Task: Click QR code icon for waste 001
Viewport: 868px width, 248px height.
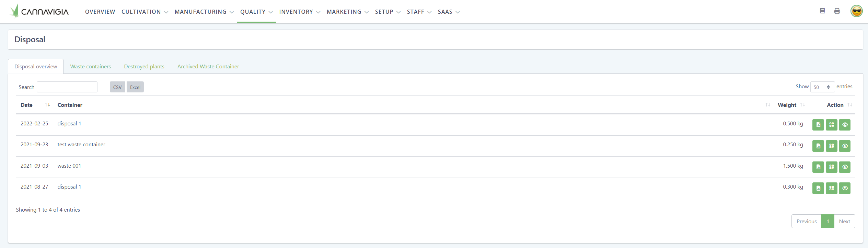Action: (x=831, y=167)
